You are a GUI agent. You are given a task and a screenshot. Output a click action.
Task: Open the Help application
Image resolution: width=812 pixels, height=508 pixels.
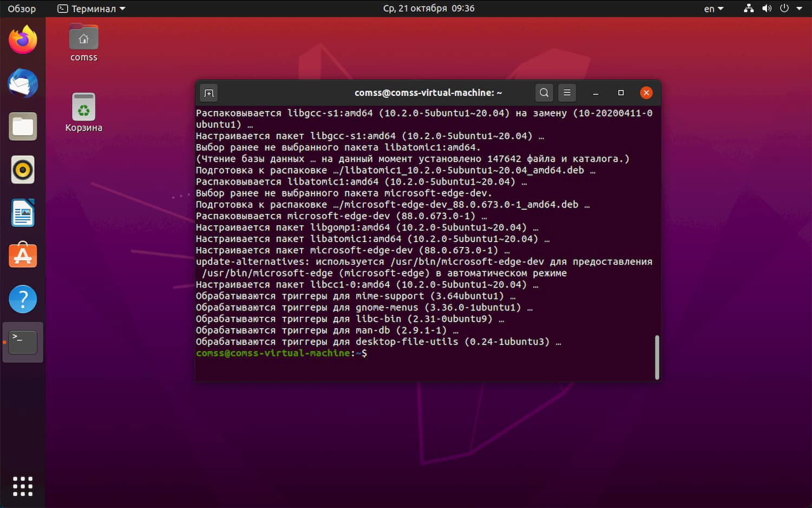click(x=23, y=298)
